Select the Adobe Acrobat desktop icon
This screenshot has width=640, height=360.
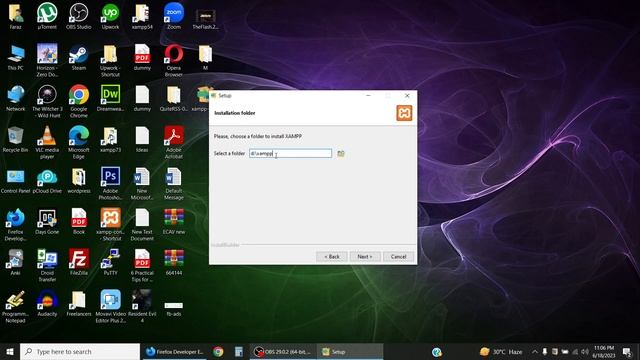coord(174,143)
